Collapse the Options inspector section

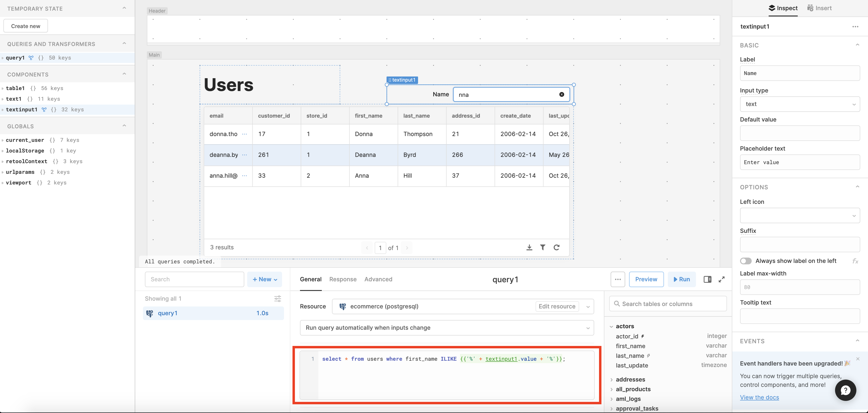click(x=858, y=187)
